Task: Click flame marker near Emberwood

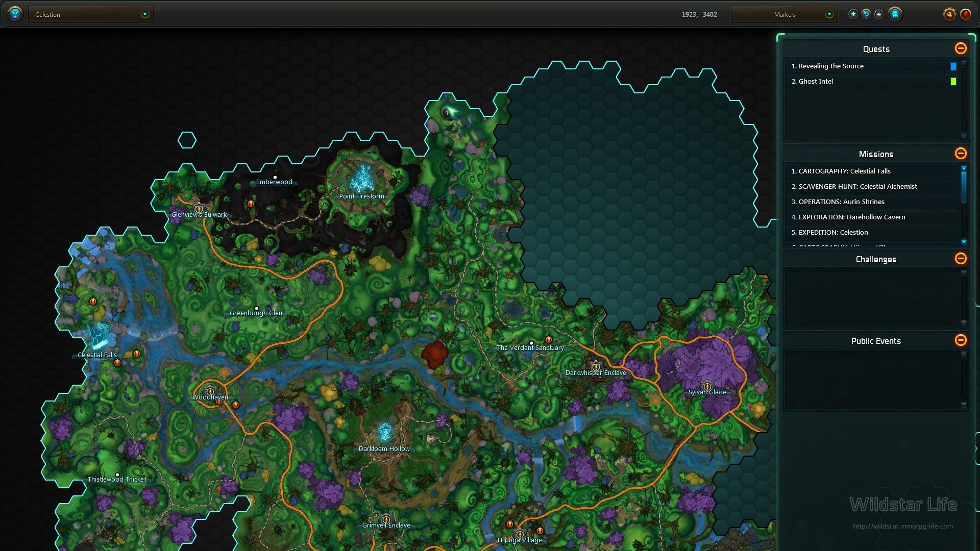Action: point(251,203)
